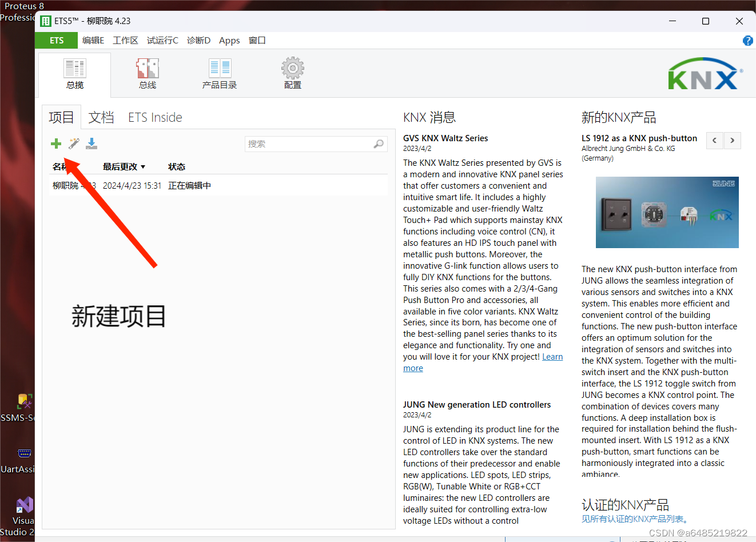Click the 2024/4/23 15:31 date cell
This screenshot has height=542, width=756.
tap(132, 186)
